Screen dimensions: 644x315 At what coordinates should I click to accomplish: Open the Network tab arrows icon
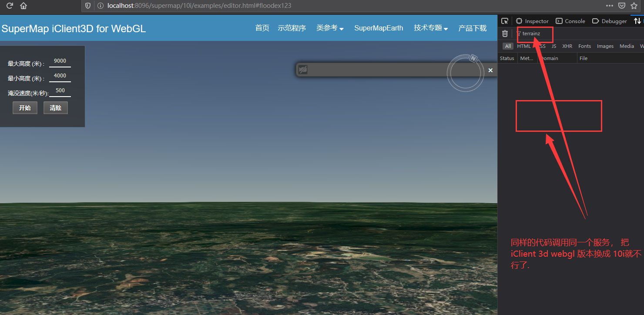(x=637, y=21)
